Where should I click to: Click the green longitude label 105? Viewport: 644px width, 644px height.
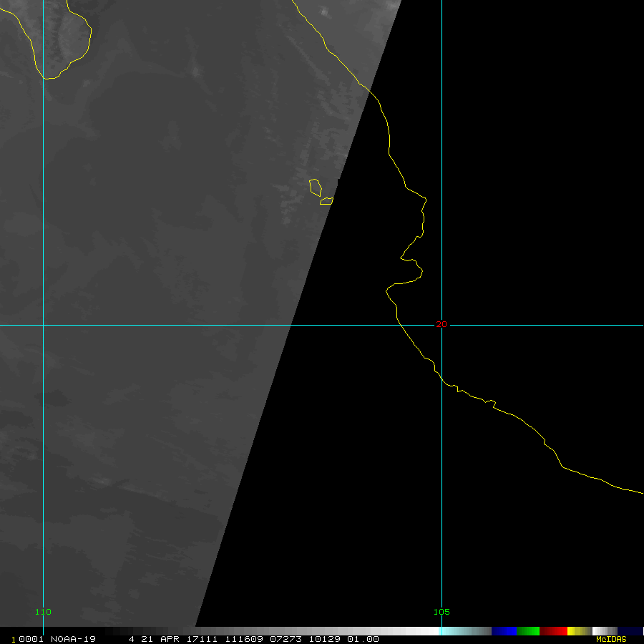(x=441, y=612)
